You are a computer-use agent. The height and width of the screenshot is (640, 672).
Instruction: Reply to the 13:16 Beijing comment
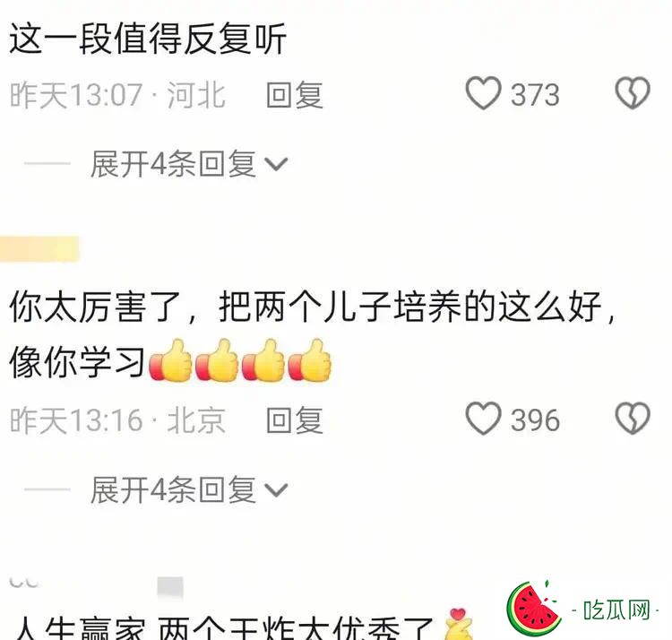[x=295, y=420]
